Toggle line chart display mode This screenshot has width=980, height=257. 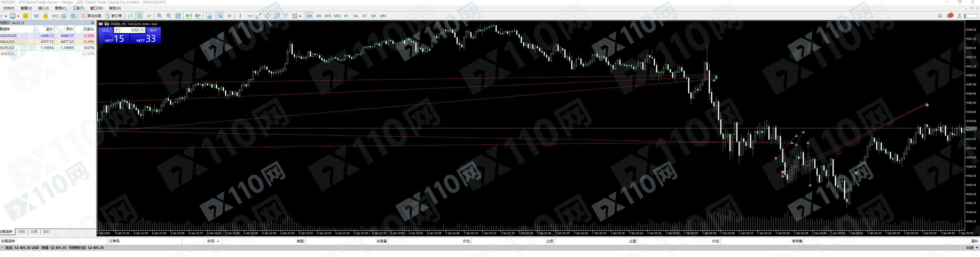click(149, 16)
